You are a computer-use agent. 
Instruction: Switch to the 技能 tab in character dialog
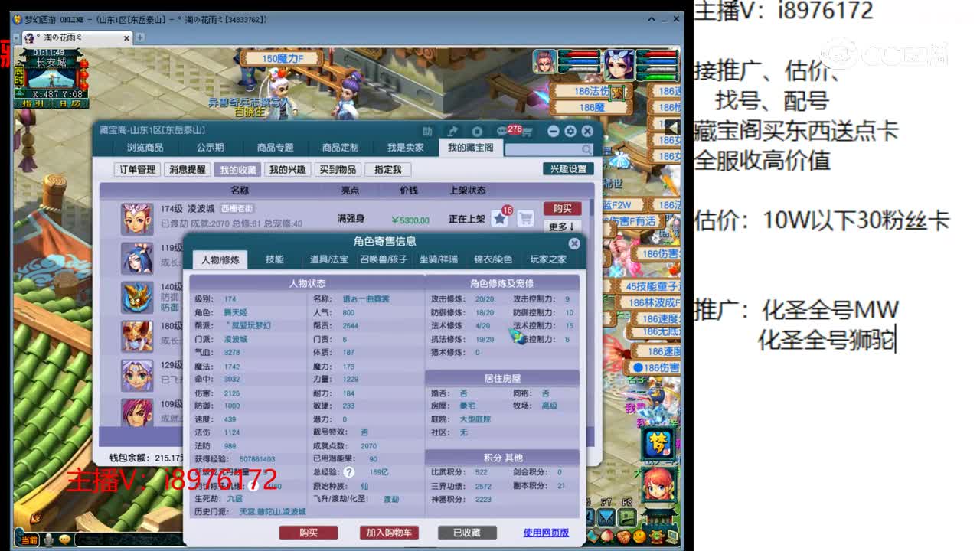tap(276, 259)
